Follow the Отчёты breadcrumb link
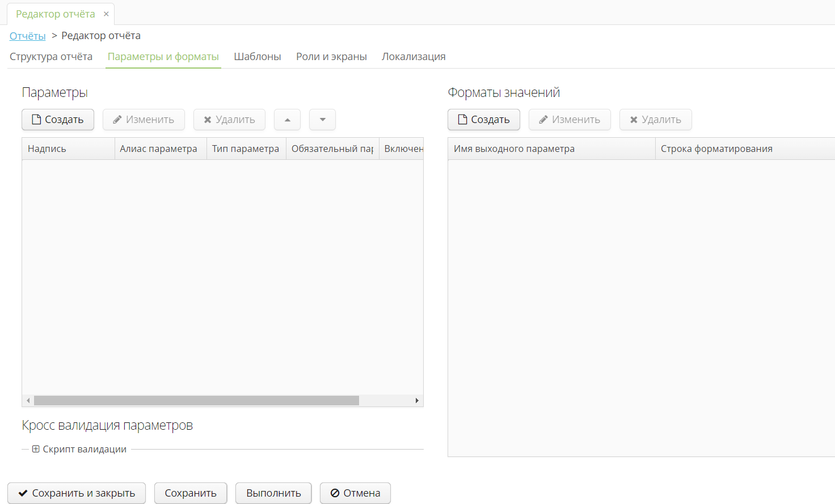 click(x=27, y=36)
